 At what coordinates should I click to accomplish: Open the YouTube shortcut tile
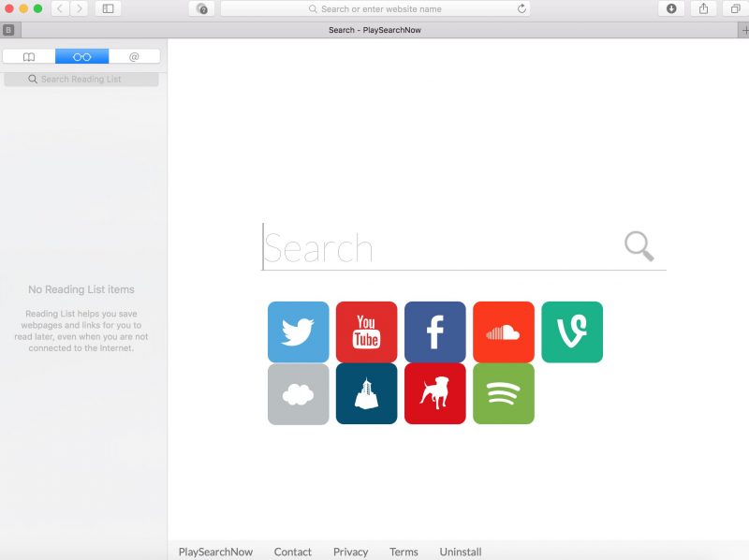(x=366, y=332)
